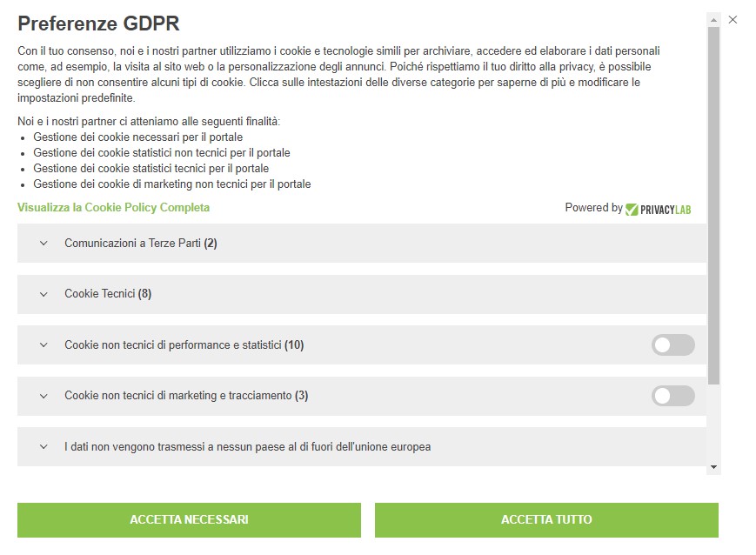This screenshot has height=555, width=756.
Task: Select the Cookie Tecnici (8) heading
Action: click(x=108, y=294)
